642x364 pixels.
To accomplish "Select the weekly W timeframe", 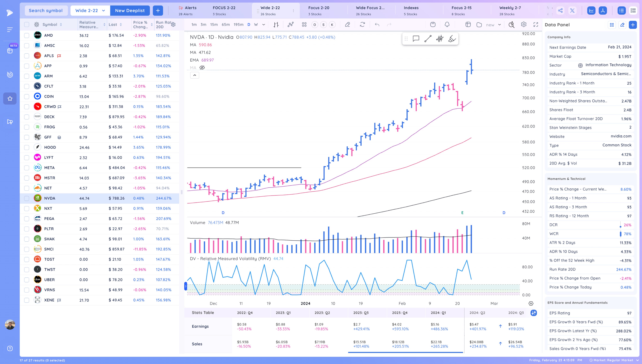I will [256, 25].
